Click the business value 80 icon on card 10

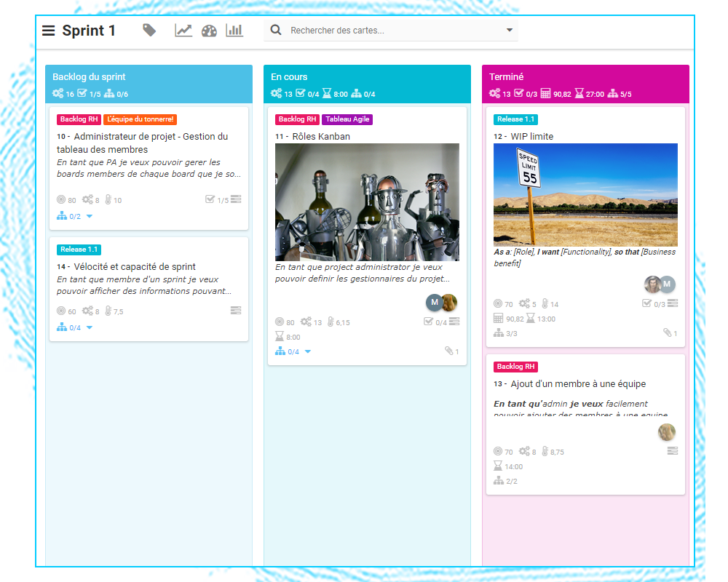pos(61,199)
